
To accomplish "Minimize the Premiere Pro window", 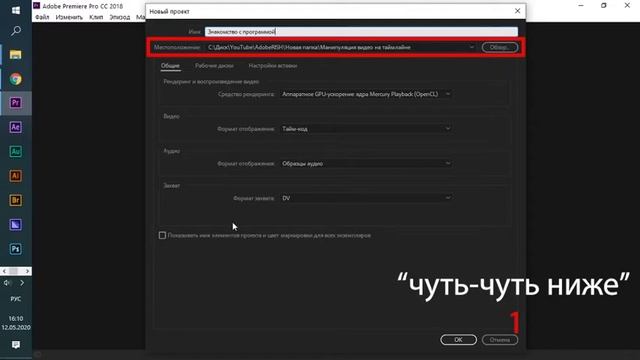I will pyautogui.click(x=581, y=6).
